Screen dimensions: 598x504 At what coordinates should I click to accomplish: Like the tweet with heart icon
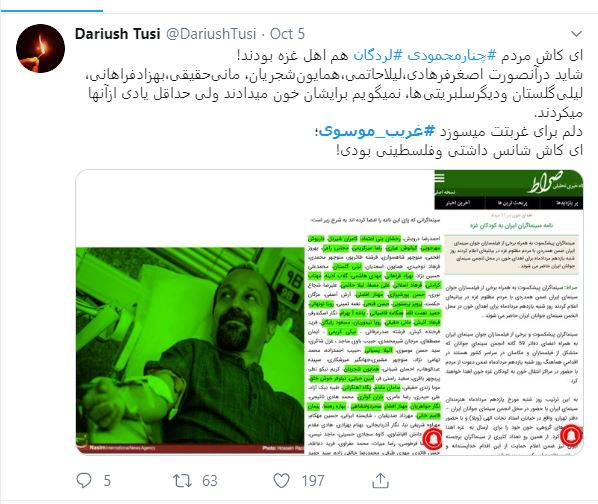click(281, 481)
